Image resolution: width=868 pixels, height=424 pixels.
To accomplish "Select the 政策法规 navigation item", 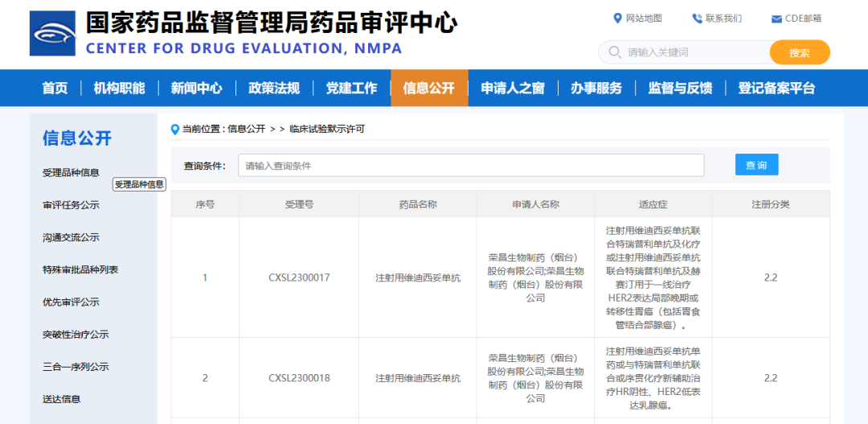I will pyautogui.click(x=273, y=89).
